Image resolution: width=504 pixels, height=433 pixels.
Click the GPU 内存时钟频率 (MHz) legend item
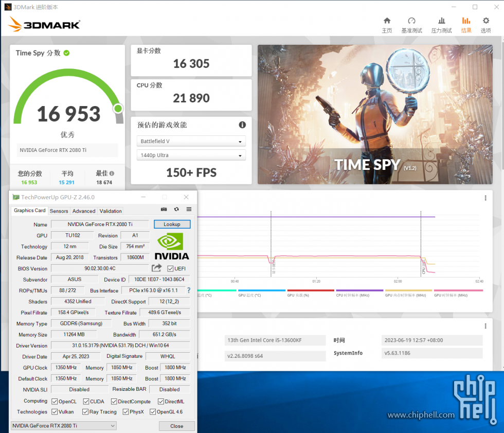click(408, 293)
